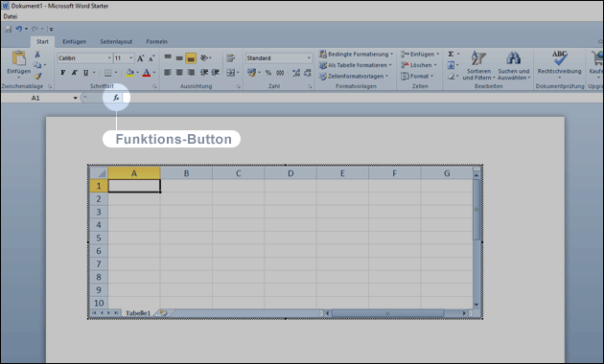
Task: Click the align text left icon
Action: [x=168, y=73]
